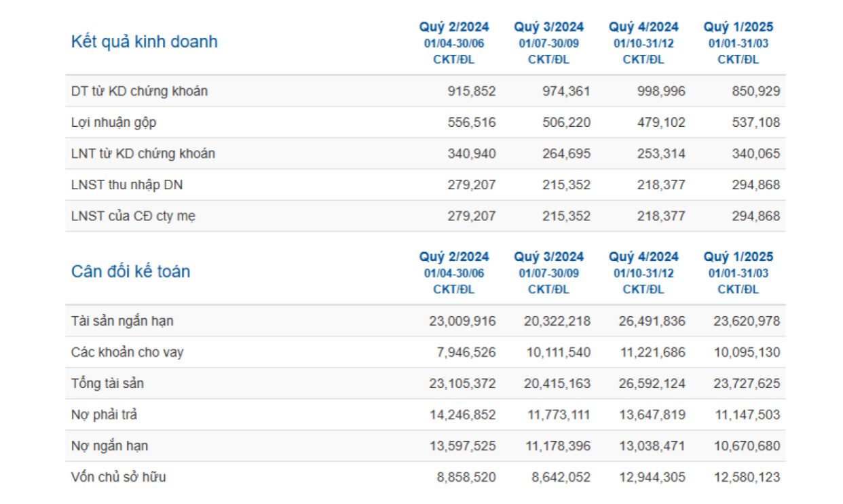Click the 'Kết quả kinh doanh' section heading
The width and height of the screenshot is (843, 504).
coord(144,42)
